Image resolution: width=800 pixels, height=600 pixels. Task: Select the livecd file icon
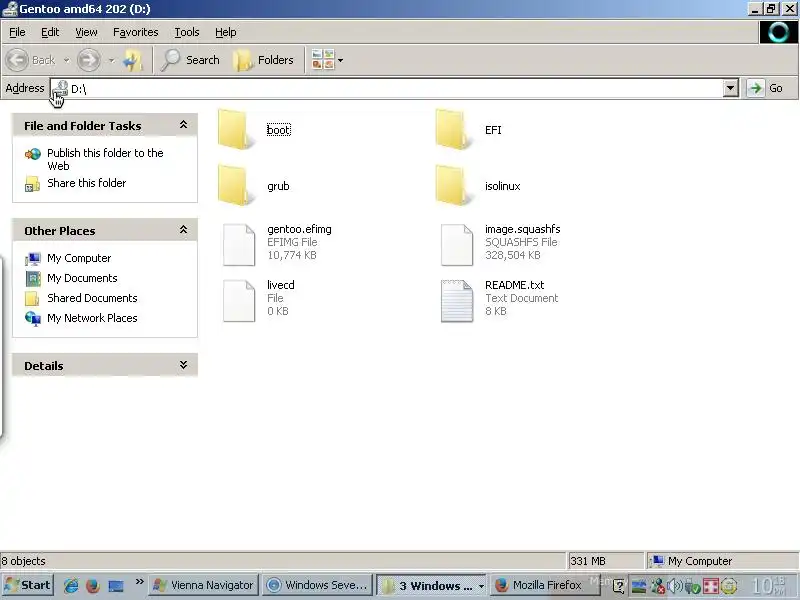coord(239,301)
